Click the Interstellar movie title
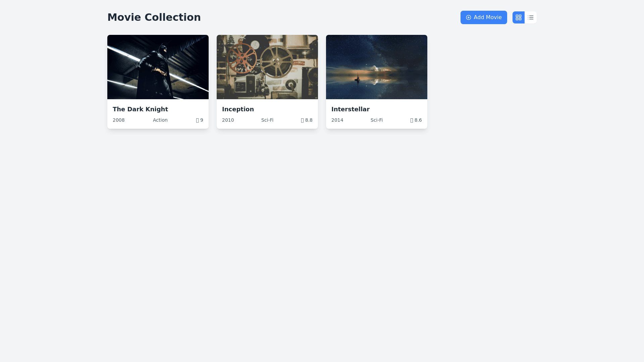The image size is (644, 362). 350,109
